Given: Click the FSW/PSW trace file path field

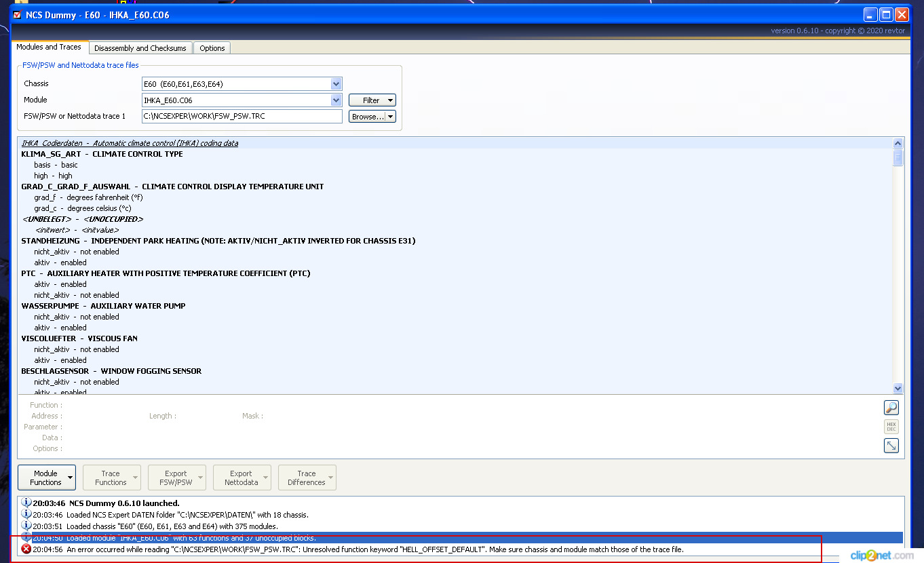Looking at the screenshot, I should (x=242, y=117).
